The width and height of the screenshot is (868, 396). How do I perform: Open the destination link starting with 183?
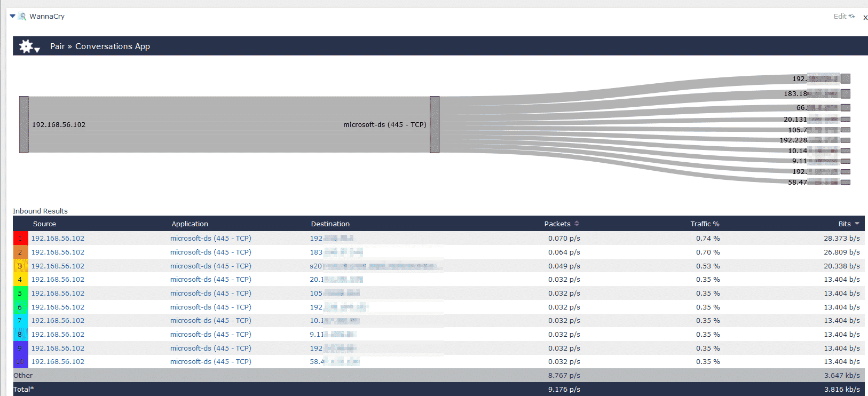[x=336, y=252]
